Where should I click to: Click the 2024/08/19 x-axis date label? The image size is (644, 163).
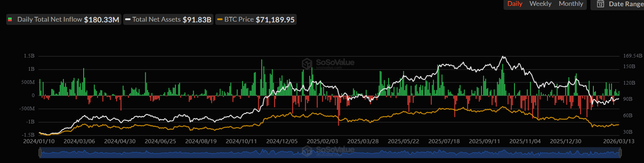(201, 141)
